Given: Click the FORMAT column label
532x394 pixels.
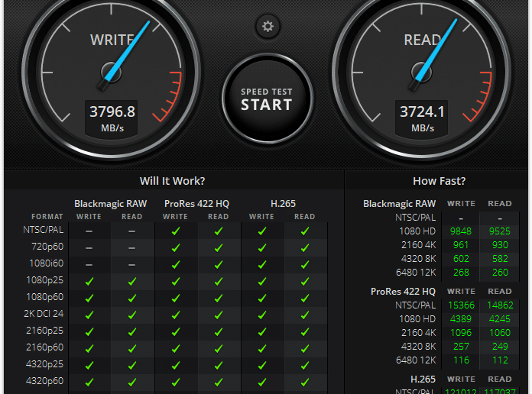Looking at the screenshot, I should (x=47, y=217).
